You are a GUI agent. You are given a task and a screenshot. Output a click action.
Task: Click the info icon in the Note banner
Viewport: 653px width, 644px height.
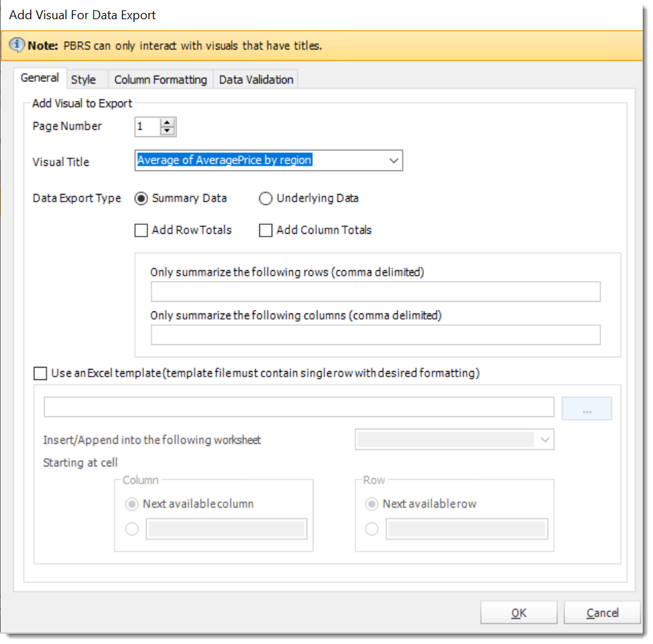point(16,44)
